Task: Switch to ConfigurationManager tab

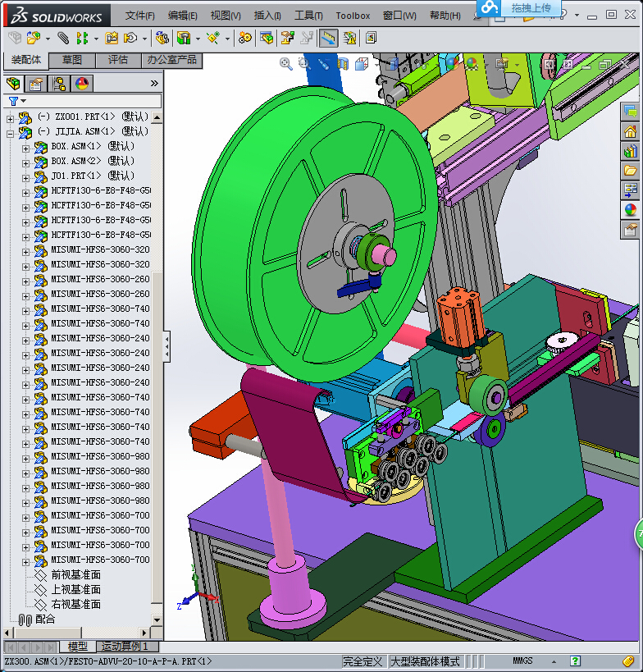Action: (59, 84)
